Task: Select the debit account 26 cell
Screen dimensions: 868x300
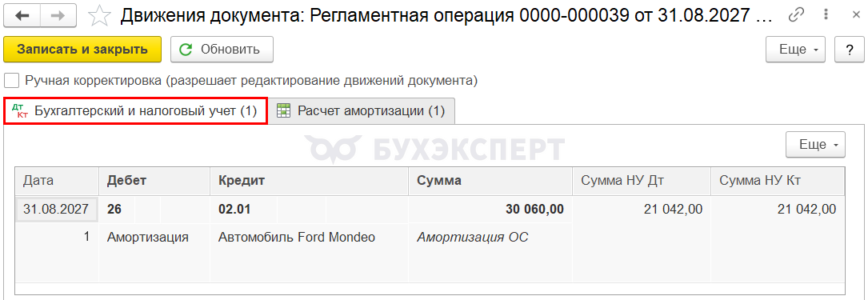Action: point(118,210)
